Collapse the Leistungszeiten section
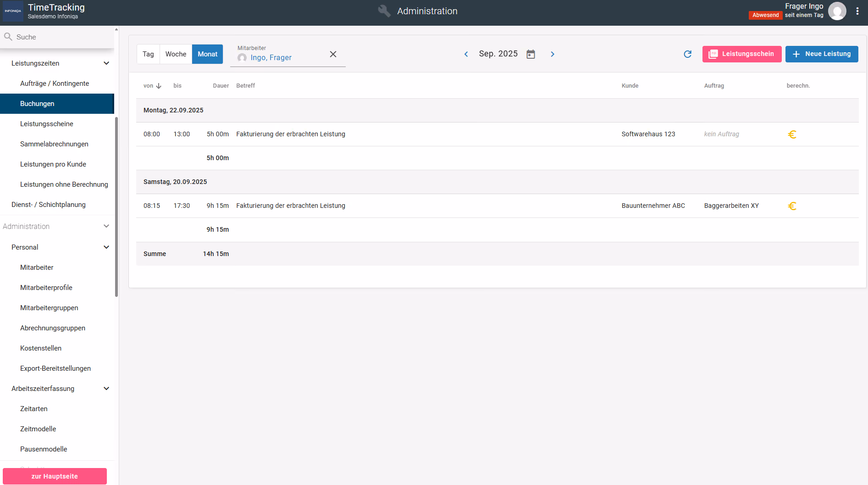This screenshot has width=868, height=485. coord(106,63)
